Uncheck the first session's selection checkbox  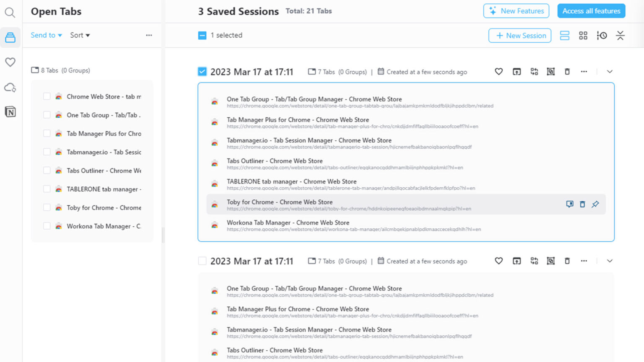point(202,71)
